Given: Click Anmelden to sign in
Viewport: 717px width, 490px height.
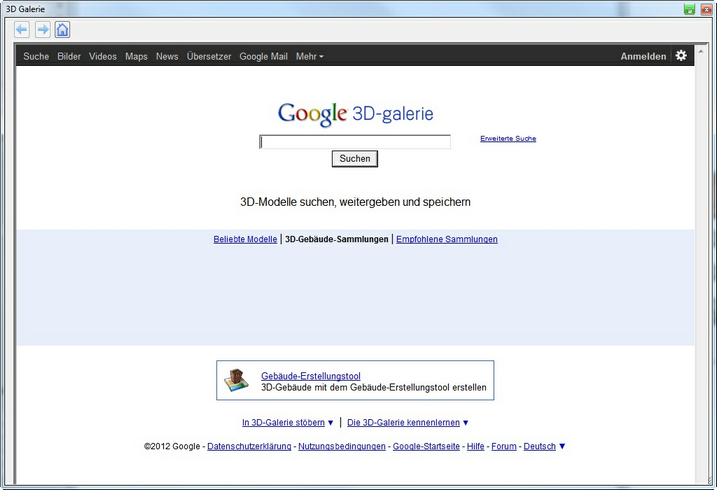Looking at the screenshot, I should tap(643, 56).
